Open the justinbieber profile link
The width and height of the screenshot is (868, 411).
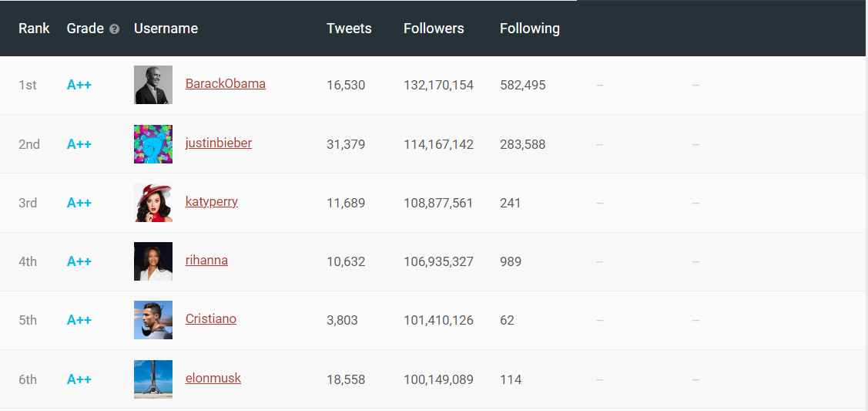[218, 143]
